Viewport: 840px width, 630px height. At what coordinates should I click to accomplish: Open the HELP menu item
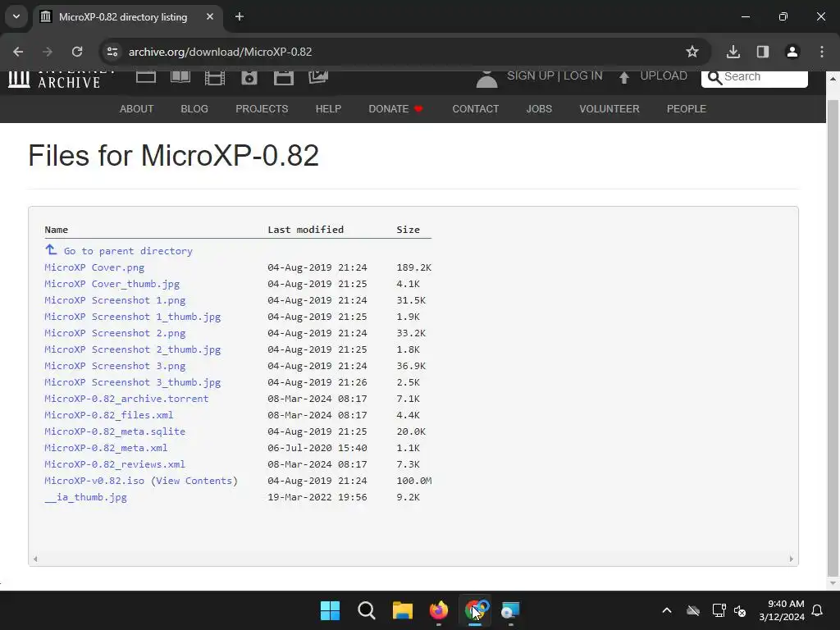click(x=328, y=109)
